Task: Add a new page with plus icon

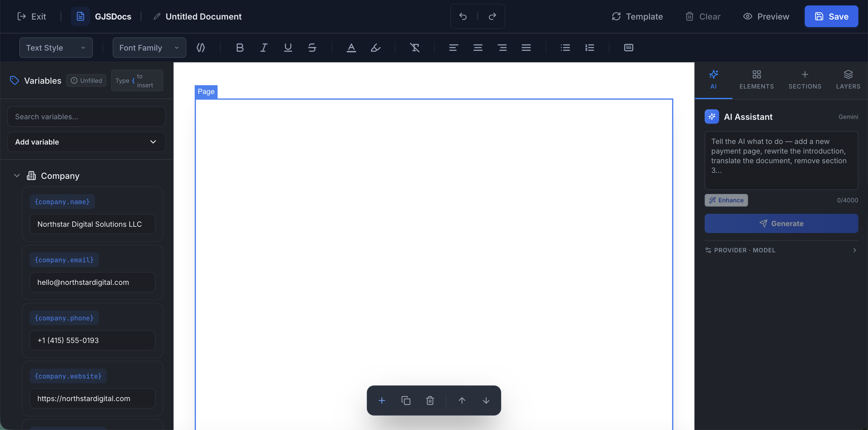Action: point(382,400)
